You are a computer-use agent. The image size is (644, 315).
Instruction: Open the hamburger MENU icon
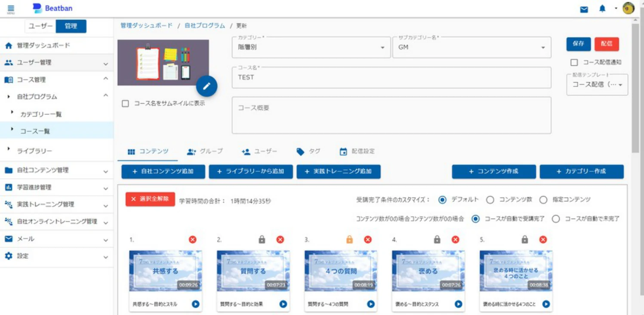point(11,9)
